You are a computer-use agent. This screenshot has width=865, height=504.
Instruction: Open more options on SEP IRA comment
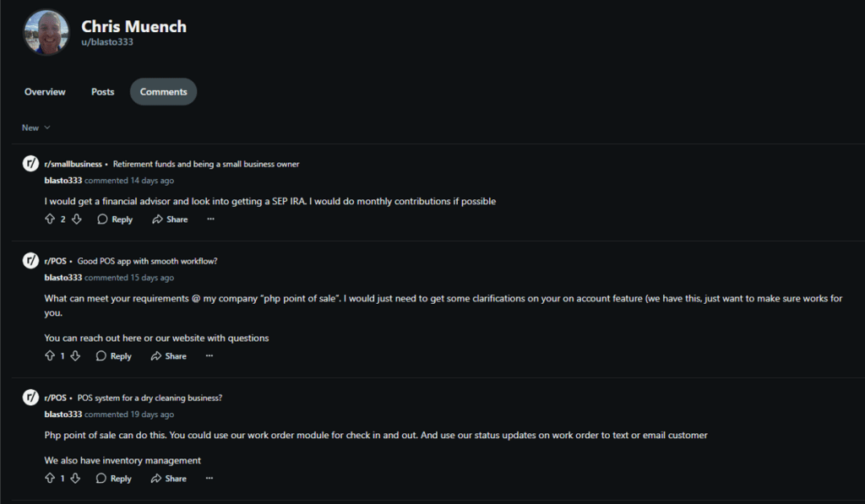click(210, 219)
